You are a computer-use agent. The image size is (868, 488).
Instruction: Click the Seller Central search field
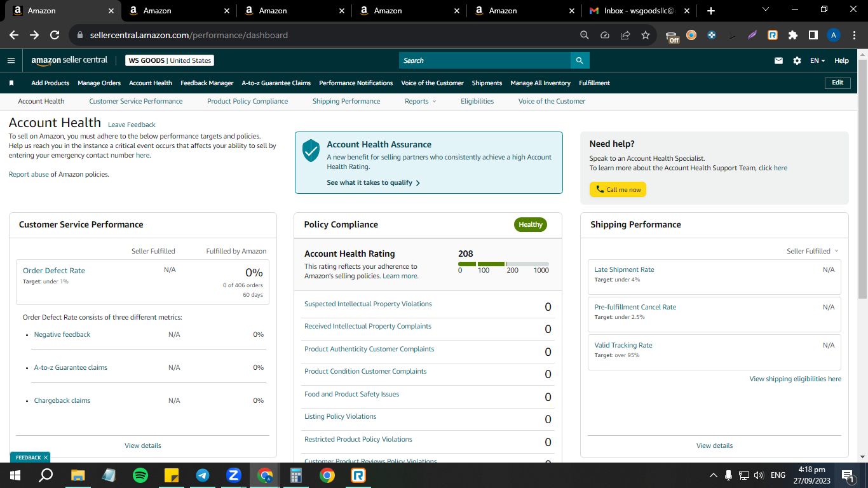coord(485,60)
